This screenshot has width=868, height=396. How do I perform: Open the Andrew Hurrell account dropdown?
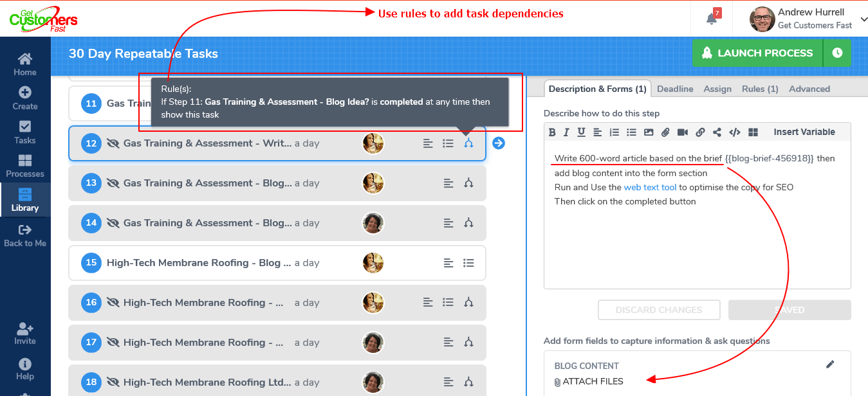(809, 19)
